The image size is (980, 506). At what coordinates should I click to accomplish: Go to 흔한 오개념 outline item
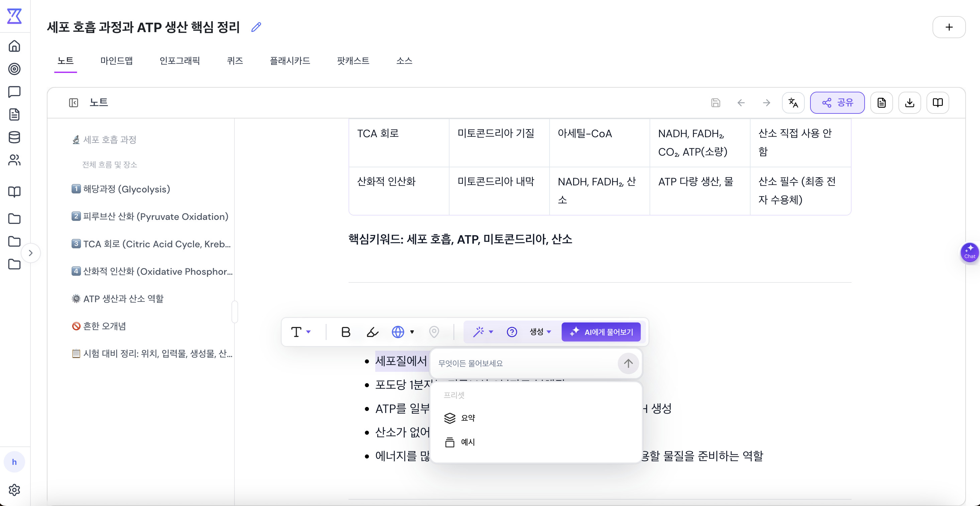(99, 326)
